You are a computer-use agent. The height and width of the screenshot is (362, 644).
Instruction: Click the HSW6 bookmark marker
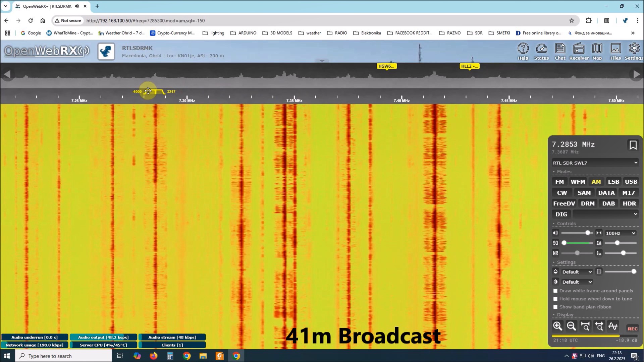(x=386, y=66)
